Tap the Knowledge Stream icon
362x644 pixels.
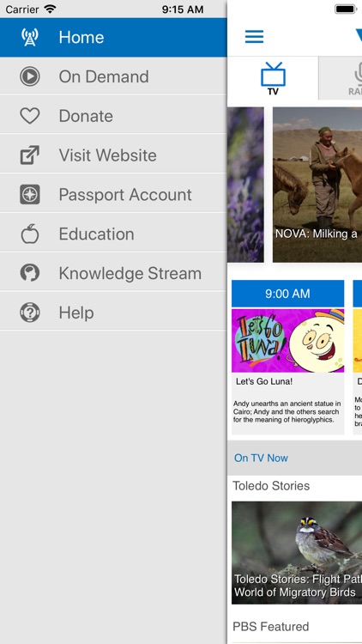(x=30, y=273)
